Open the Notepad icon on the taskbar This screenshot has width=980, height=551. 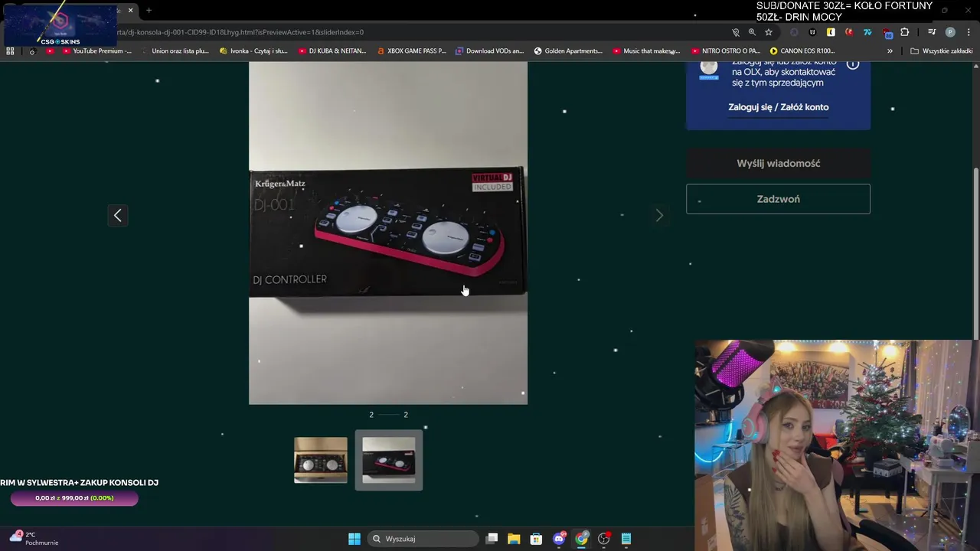(626, 539)
